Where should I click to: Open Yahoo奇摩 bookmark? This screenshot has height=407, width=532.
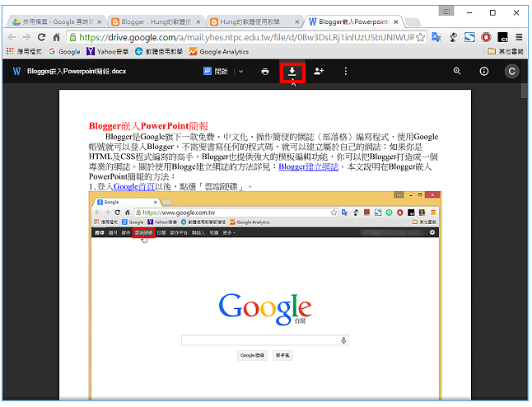tap(108, 52)
